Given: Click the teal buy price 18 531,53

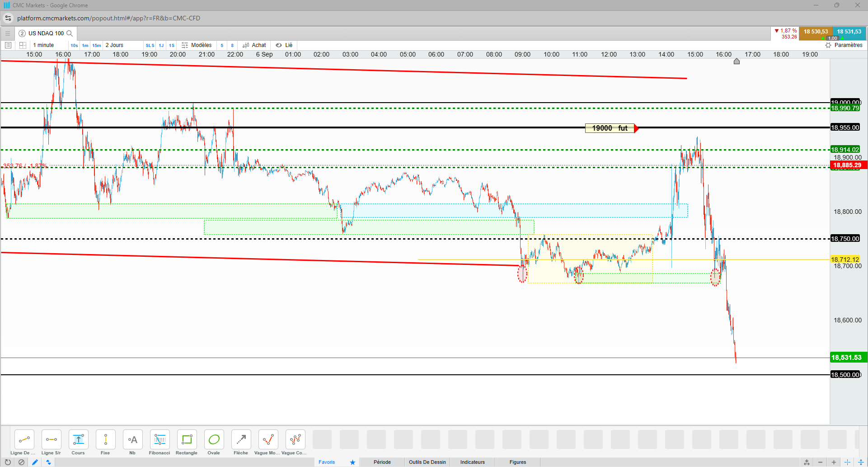Looking at the screenshot, I should [x=849, y=32].
